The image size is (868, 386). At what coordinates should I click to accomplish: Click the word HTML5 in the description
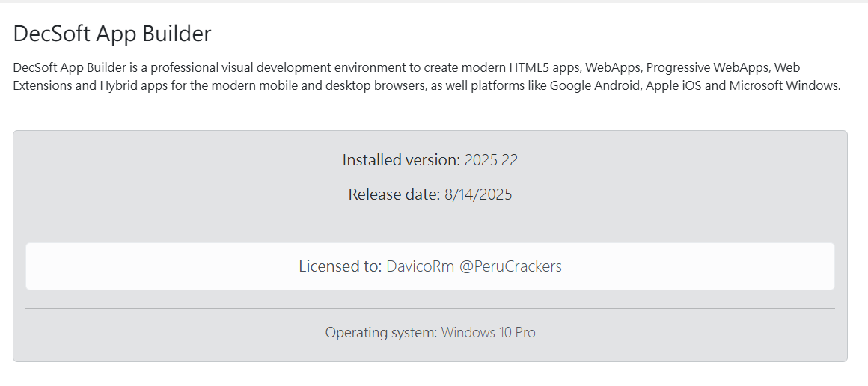[x=528, y=67]
